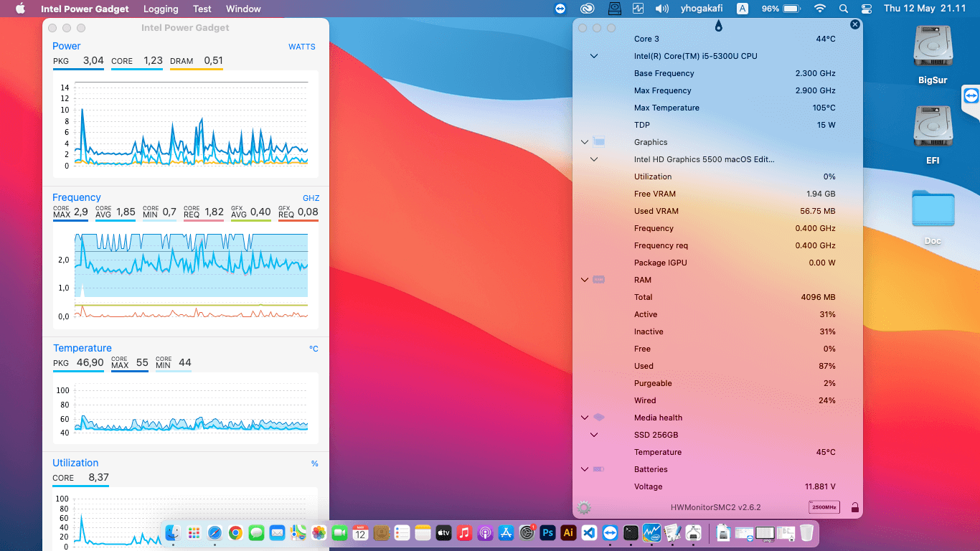Open the activity graph menu bar icon

pos(638,9)
